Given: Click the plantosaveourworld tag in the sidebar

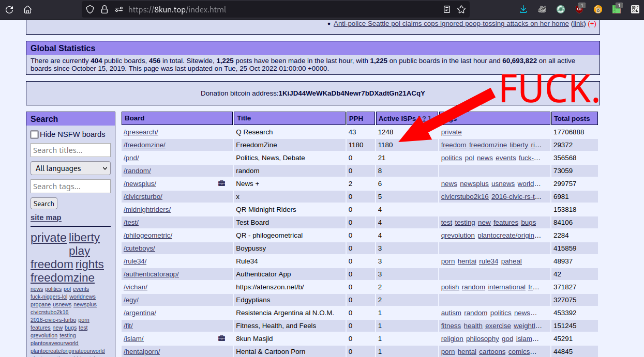Looking at the screenshot, I should (54, 344).
